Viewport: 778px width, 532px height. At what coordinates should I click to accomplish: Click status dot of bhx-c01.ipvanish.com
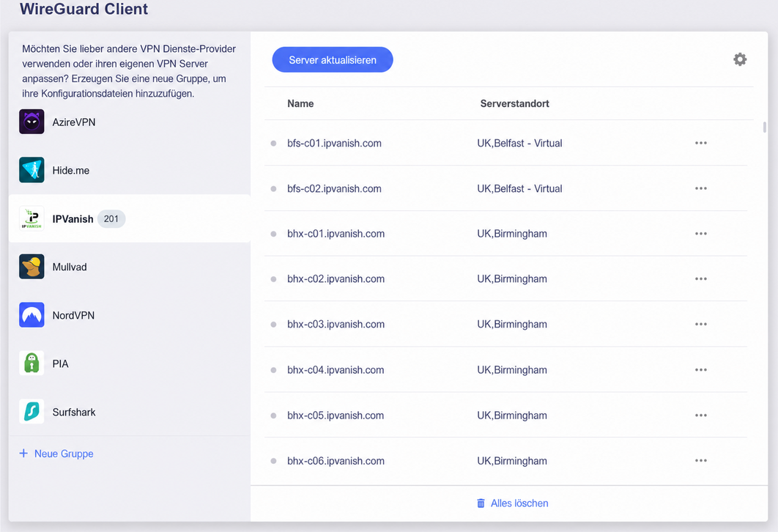(x=273, y=234)
